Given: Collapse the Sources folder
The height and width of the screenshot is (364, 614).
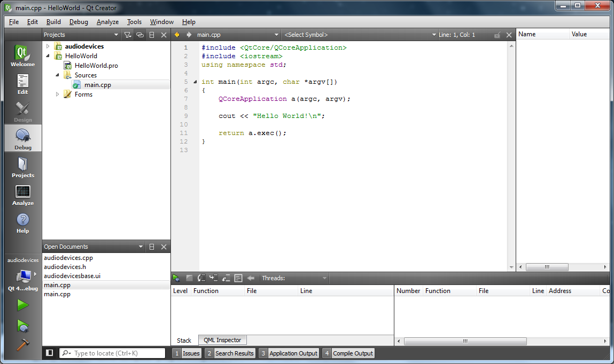Looking at the screenshot, I should tap(57, 75).
